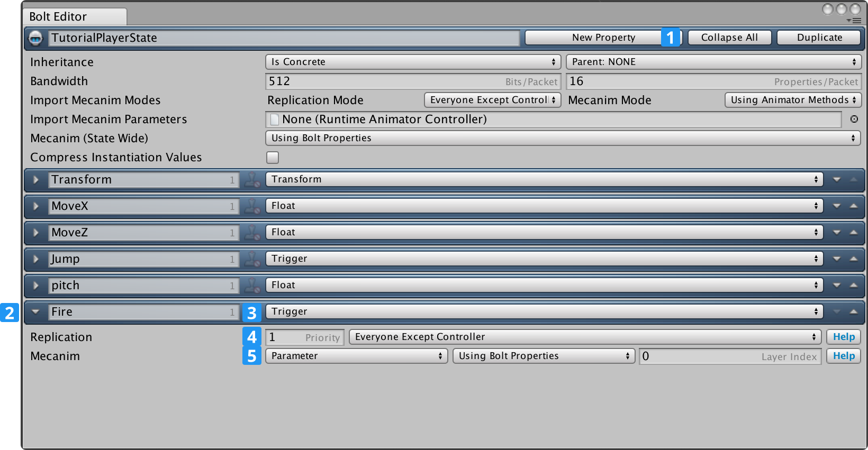
Task: Expand the MoveZ property
Action: click(x=36, y=233)
